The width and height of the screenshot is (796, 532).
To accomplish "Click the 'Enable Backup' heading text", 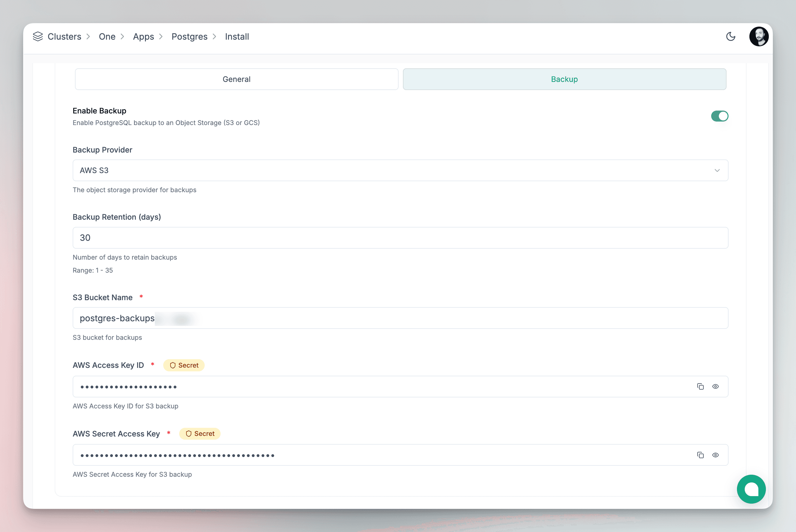I will [99, 111].
